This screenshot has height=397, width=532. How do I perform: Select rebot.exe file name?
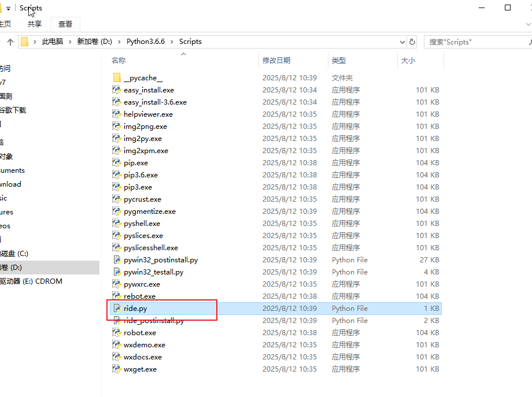click(139, 296)
